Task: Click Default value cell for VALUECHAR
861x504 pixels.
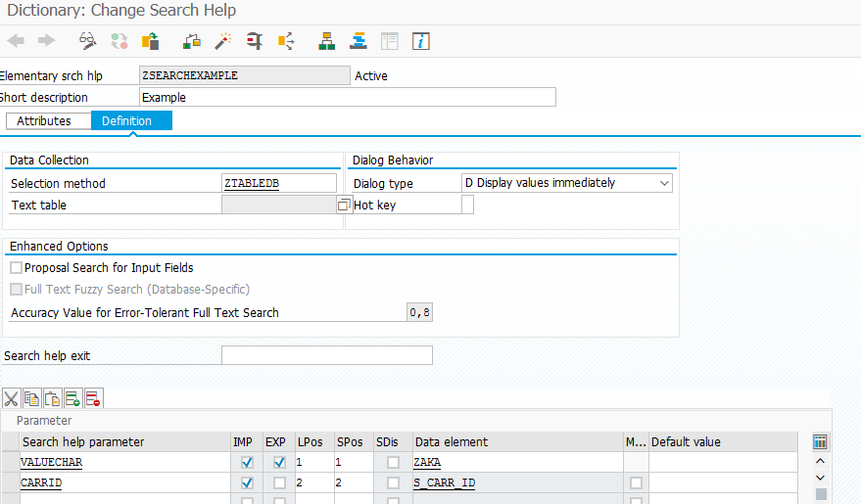Action: click(723, 462)
